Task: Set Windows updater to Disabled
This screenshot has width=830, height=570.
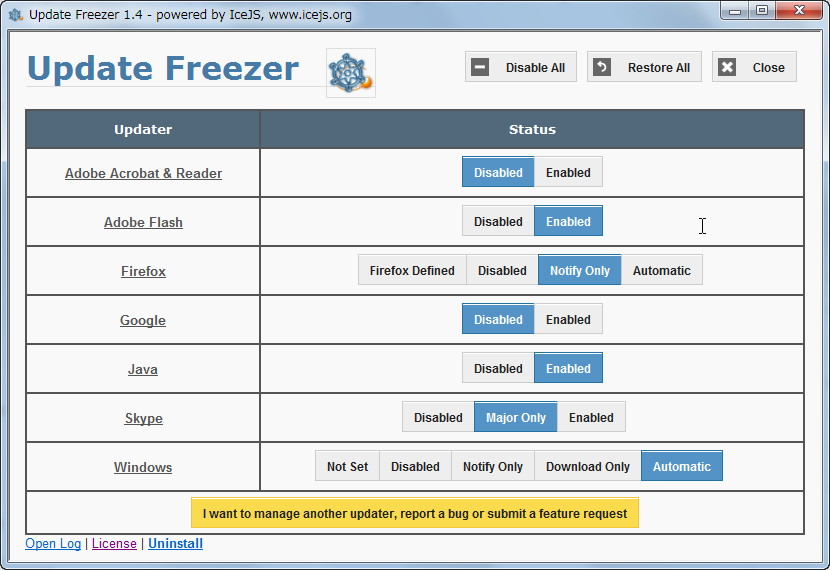Action: point(415,466)
